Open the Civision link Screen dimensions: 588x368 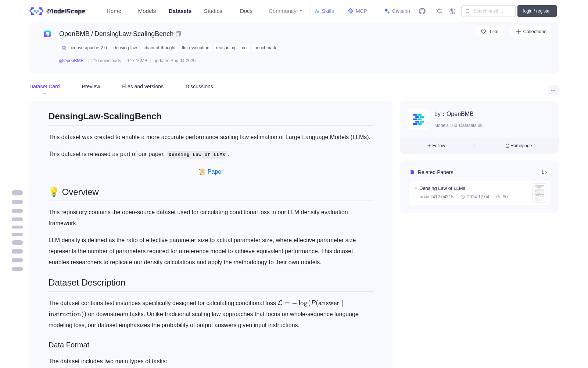pyautogui.click(x=397, y=11)
